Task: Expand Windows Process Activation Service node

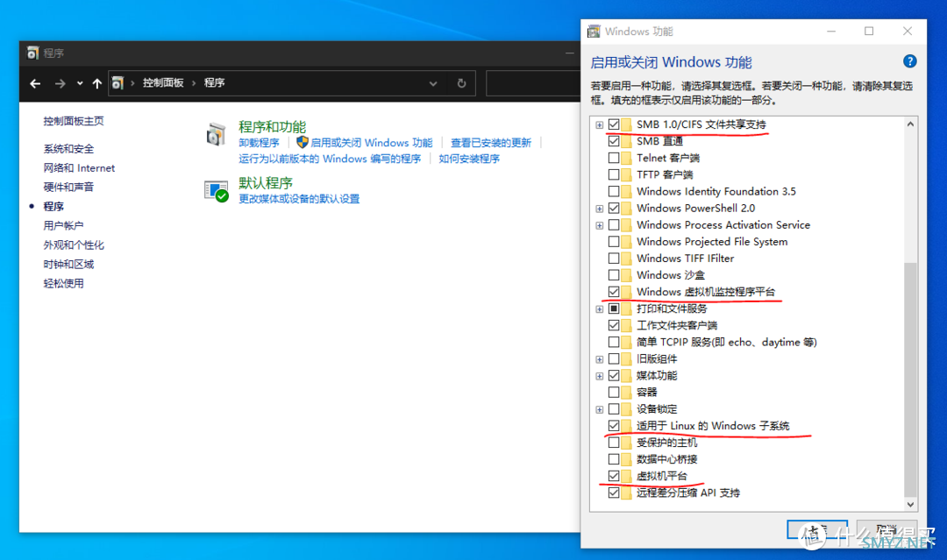Action: pos(599,226)
